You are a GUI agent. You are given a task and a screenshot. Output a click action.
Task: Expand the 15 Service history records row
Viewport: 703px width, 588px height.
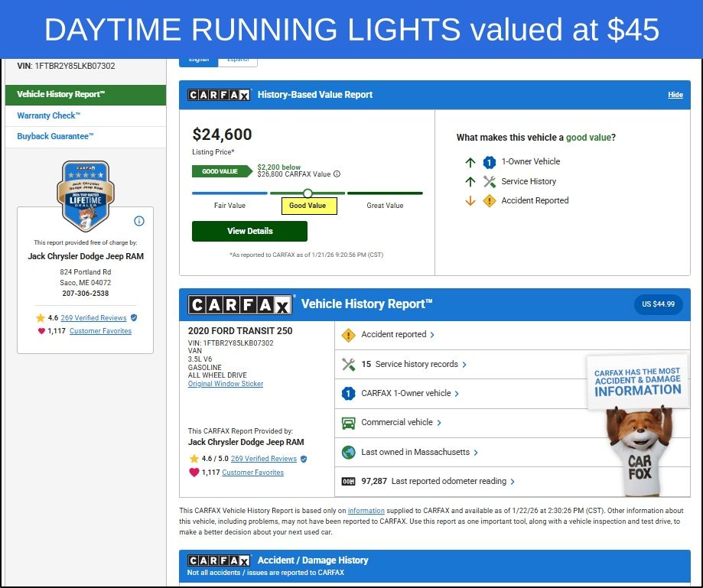(x=416, y=364)
